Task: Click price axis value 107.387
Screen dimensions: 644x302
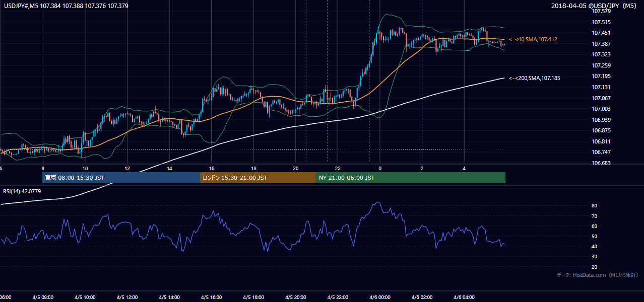Action: click(x=601, y=44)
